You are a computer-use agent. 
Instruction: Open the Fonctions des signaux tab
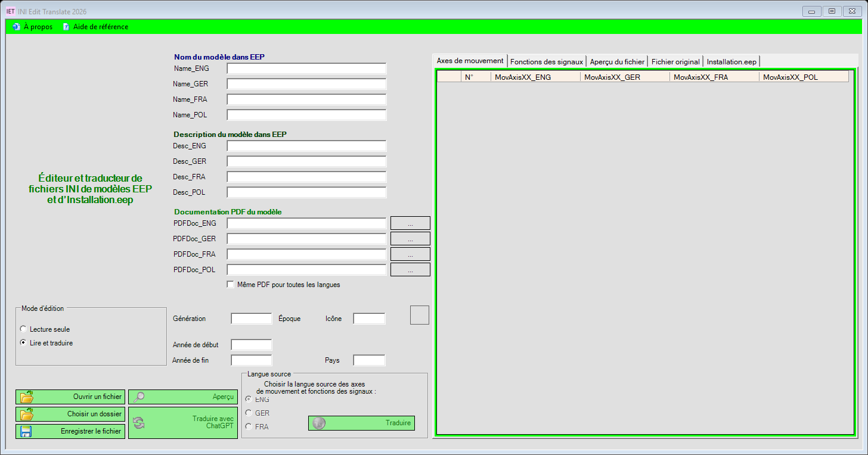tap(546, 61)
